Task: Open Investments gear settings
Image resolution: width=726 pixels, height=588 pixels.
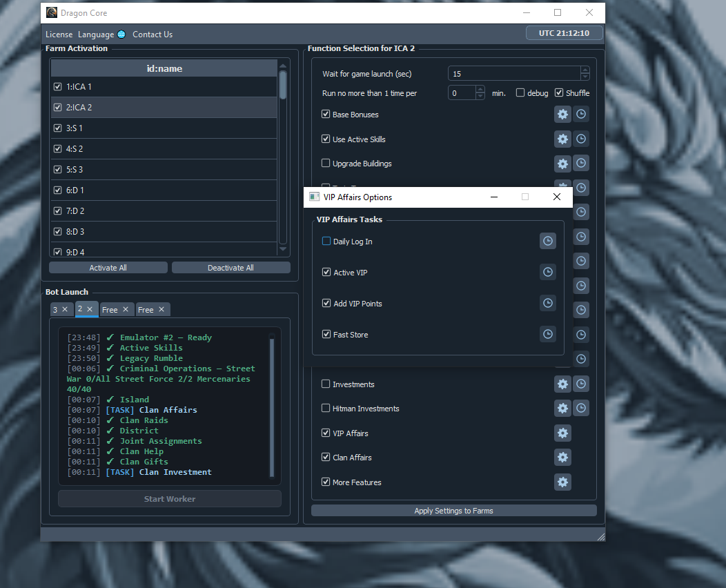Action: click(562, 384)
